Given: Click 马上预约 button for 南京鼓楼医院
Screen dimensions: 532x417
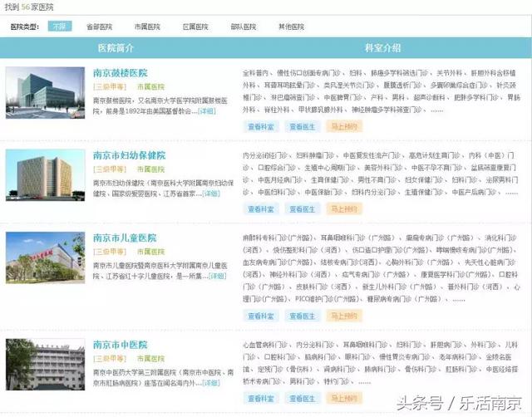Looking at the screenshot, I should (x=344, y=127).
